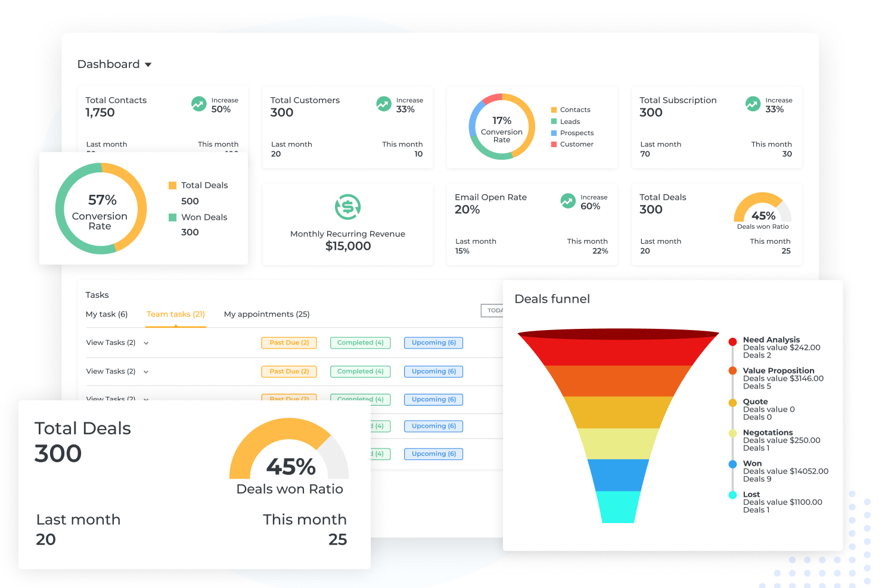Click the Won stage marker in Deals funnel
This screenshot has height=588, width=882.
tap(732, 463)
